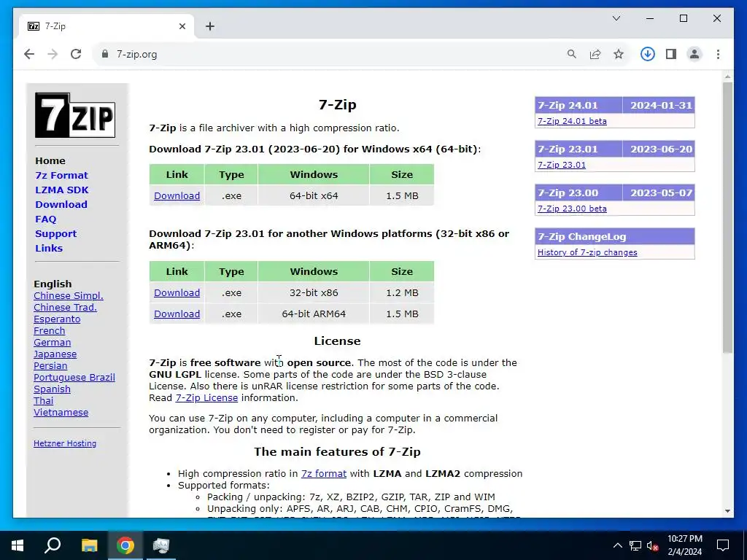Open the Hetzner Hosting link
747x560 pixels.
65,443
